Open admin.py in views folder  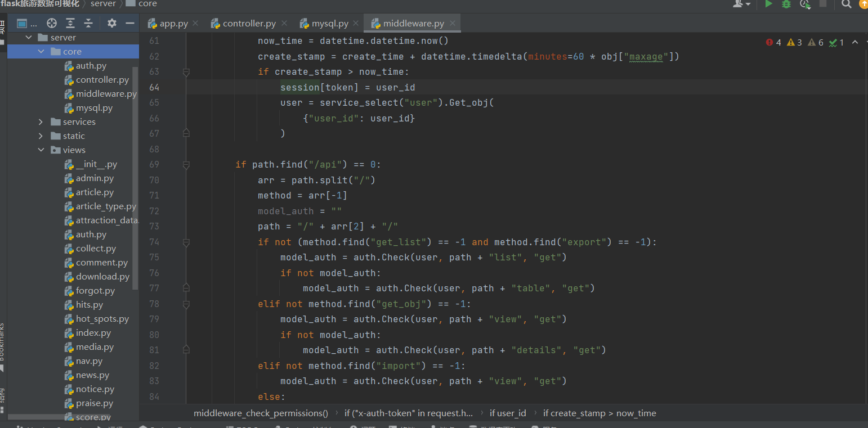tap(88, 178)
